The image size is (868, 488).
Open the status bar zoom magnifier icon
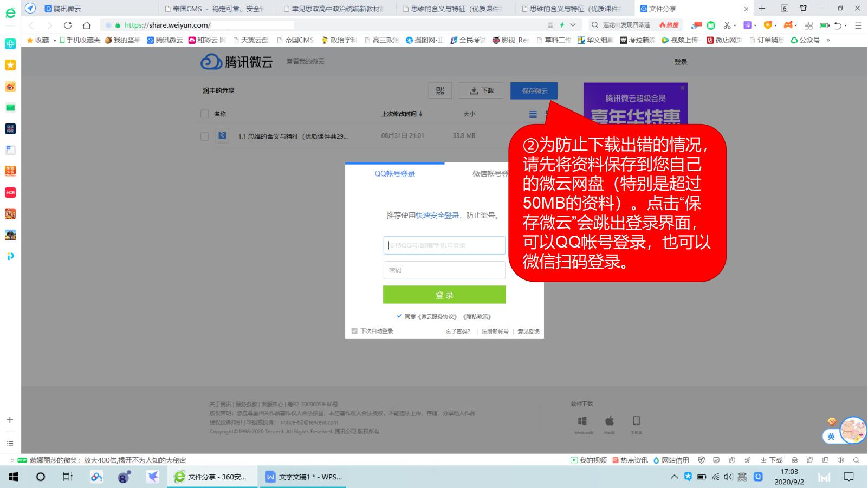click(x=856, y=460)
